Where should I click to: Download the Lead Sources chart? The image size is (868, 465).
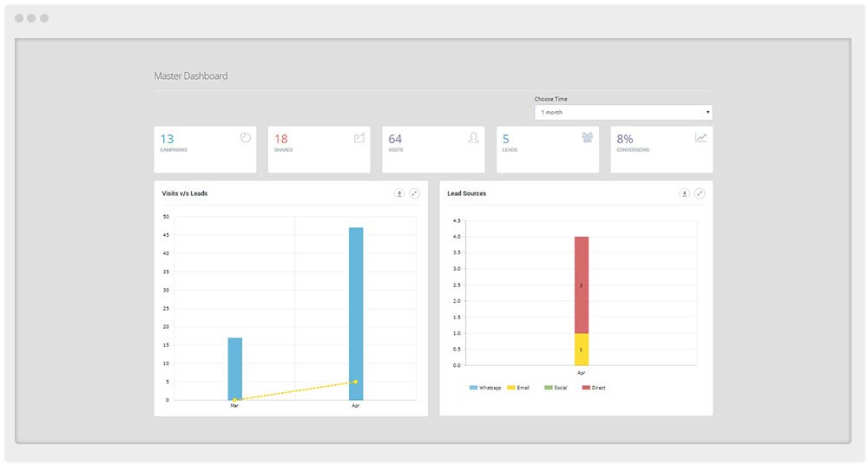click(x=685, y=193)
